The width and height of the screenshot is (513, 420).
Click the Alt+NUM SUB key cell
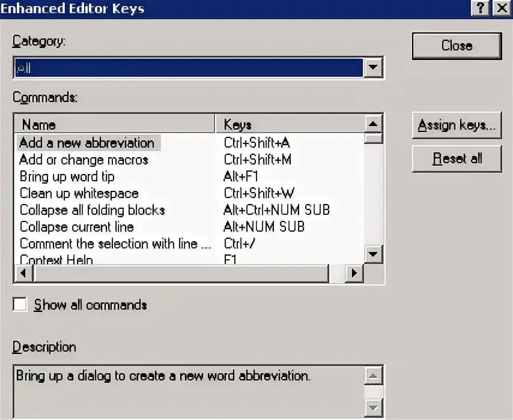click(x=264, y=227)
